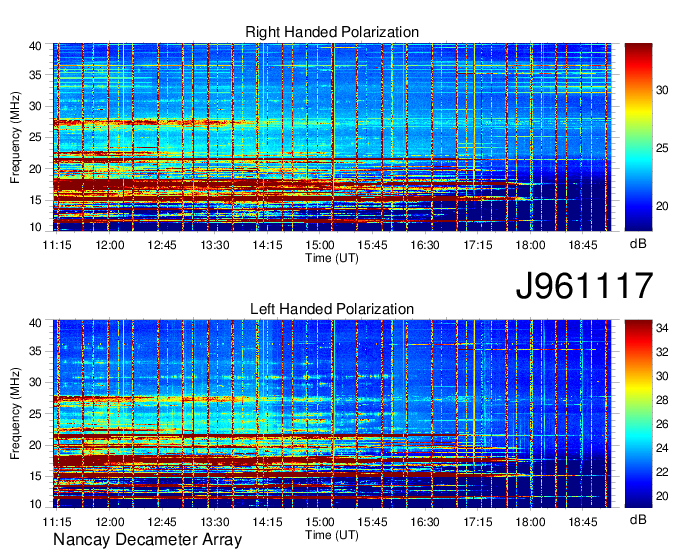Click inside the Right Handed Polarization spectrogram
Screen dimensions: 680x552
332,137
